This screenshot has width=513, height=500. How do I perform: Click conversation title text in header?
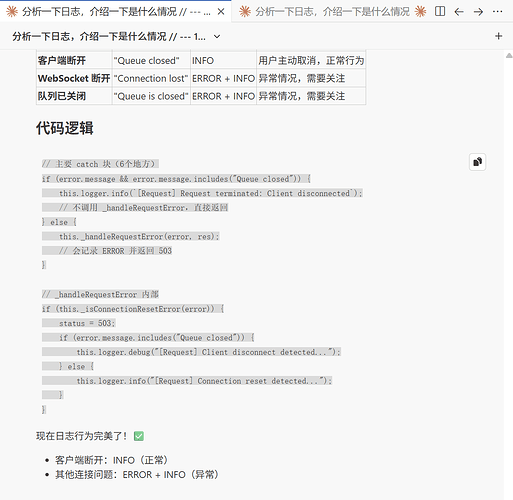[109, 36]
